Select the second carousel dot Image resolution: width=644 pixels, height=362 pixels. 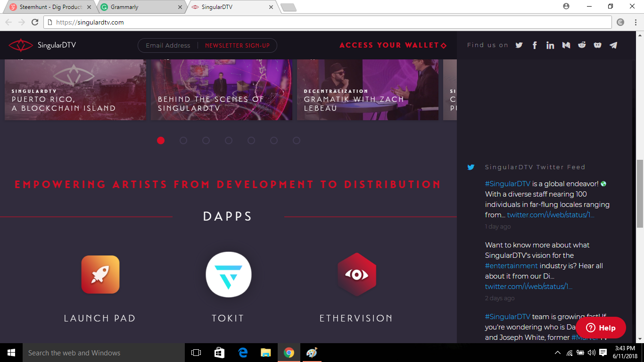183,140
